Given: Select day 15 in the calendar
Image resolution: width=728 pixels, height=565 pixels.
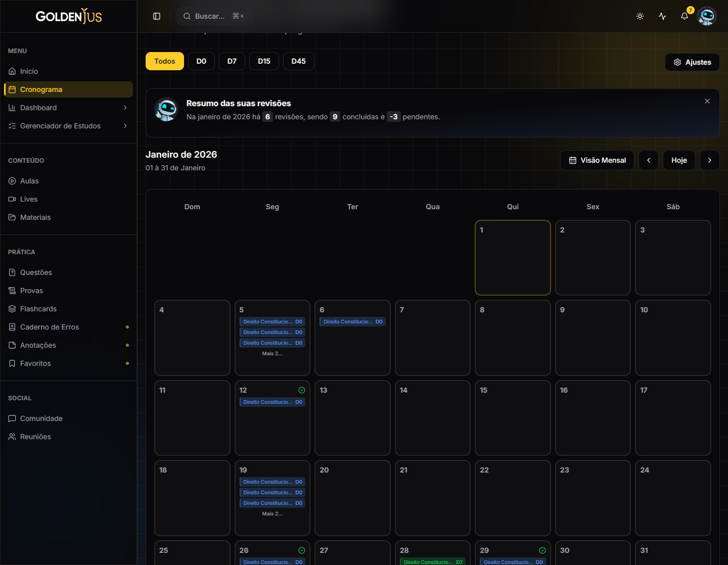Looking at the screenshot, I should (513, 418).
